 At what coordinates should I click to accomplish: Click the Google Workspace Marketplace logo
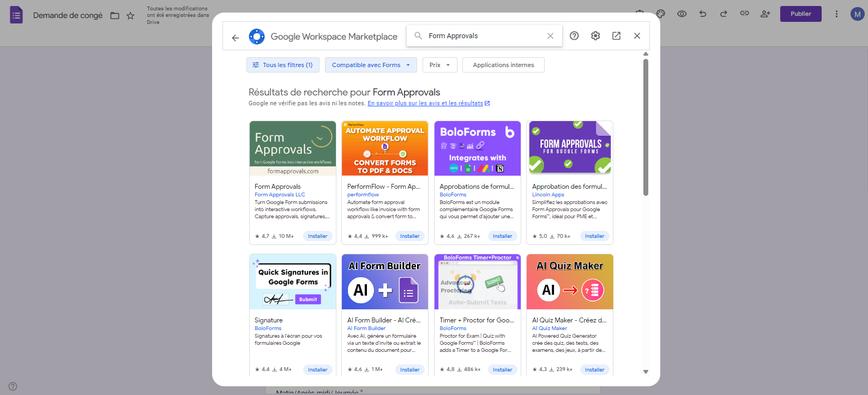257,37
